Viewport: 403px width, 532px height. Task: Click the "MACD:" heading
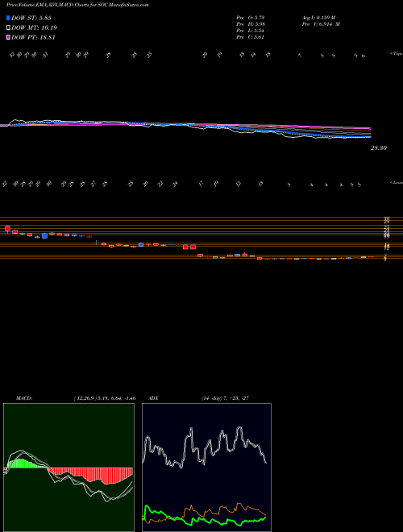point(24,398)
